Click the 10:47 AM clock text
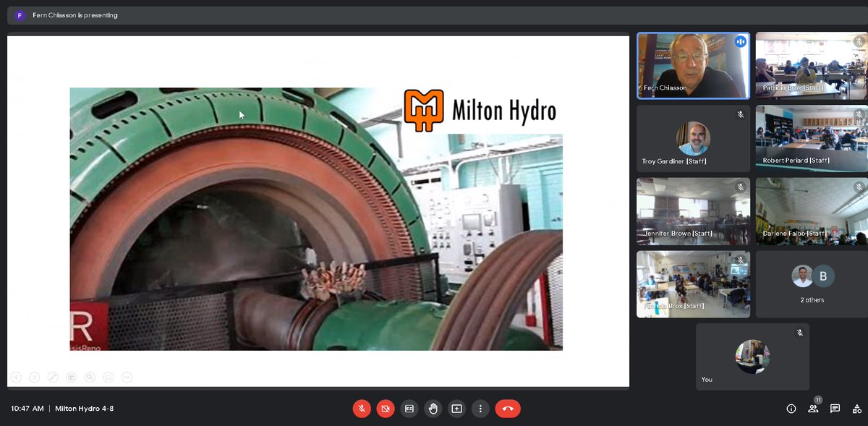This screenshot has width=868, height=426. [x=27, y=409]
